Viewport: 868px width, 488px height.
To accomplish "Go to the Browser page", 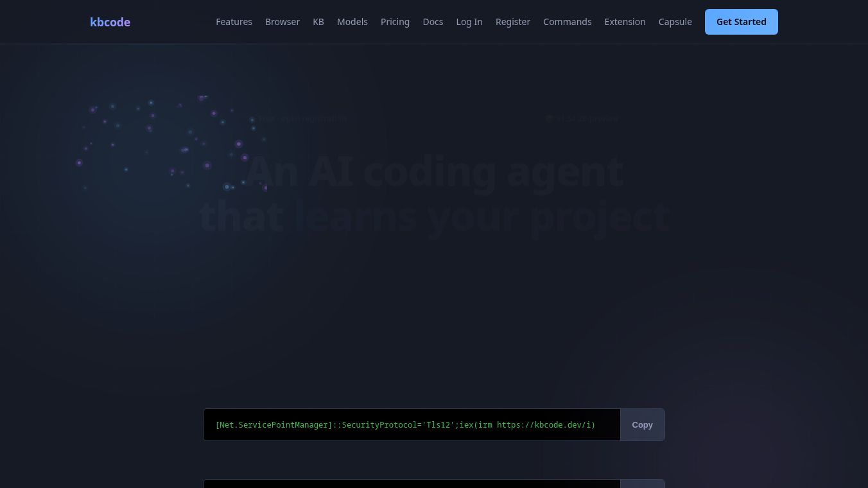I will click(x=282, y=22).
